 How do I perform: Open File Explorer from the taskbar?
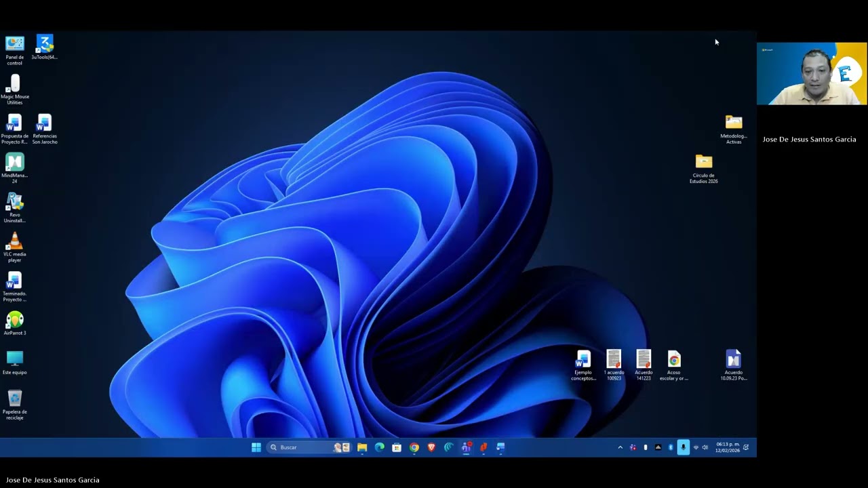point(362,447)
